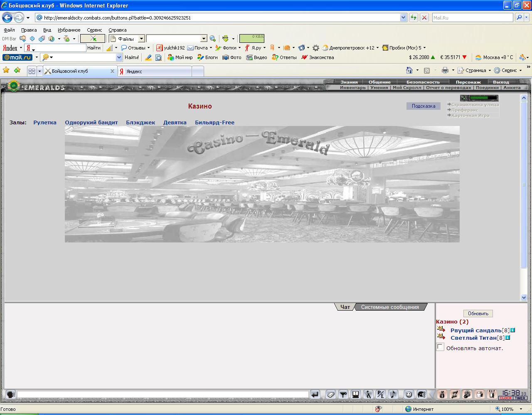The height and width of the screenshot is (415, 532).
Task: Click the running figure icon in chat bar
Action: 368,394
